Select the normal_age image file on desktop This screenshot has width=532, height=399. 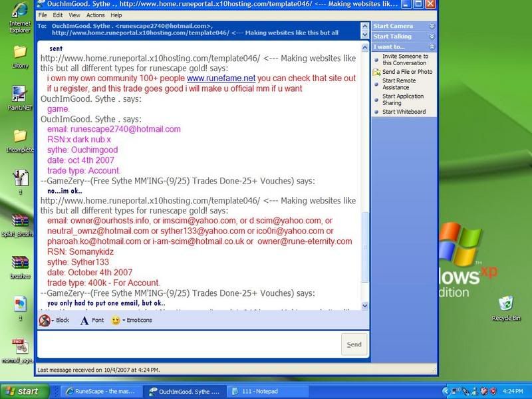(x=19, y=351)
